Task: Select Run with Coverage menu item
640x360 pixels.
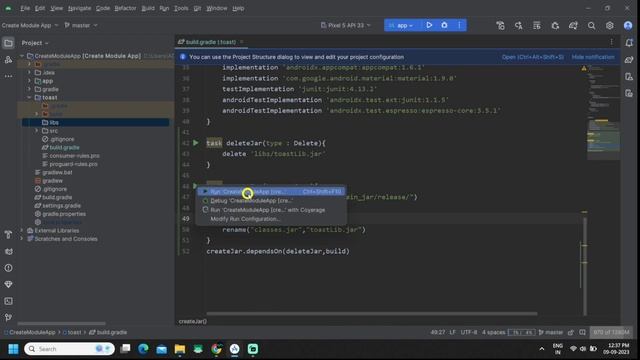Action: point(271,210)
